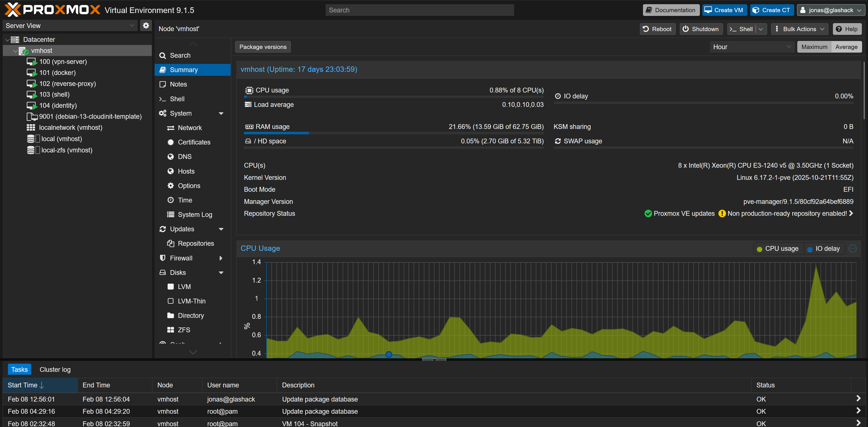Viewport: 868px width, 427px height.
Task: Click the Reboot button icon
Action: (x=646, y=29)
